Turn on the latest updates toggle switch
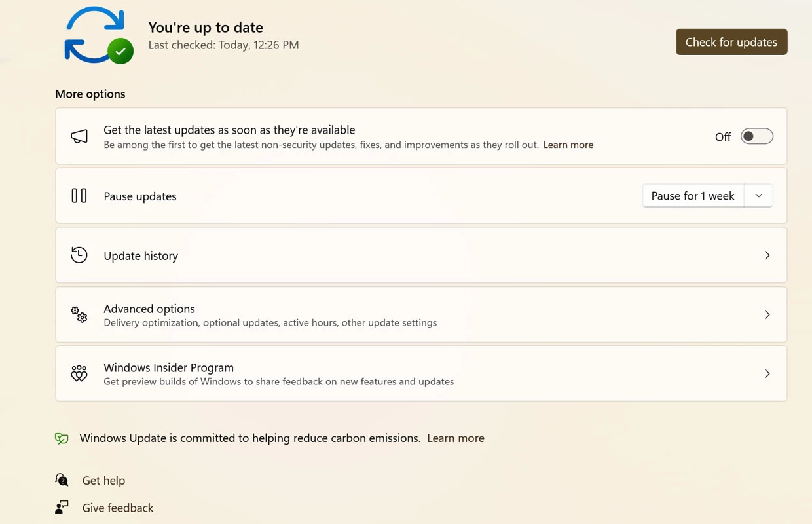The width and height of the screenshot is (812, 524). tap(757, 136)
